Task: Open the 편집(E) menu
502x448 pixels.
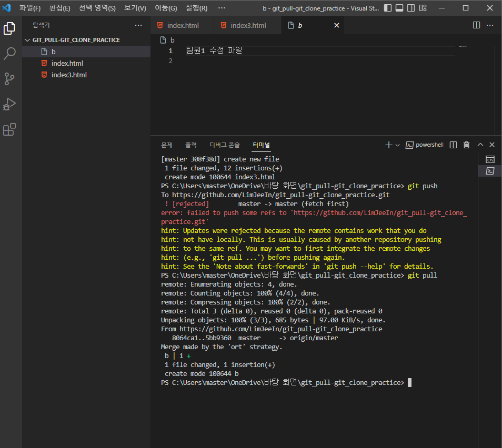Action: click(x=59, y=8)
